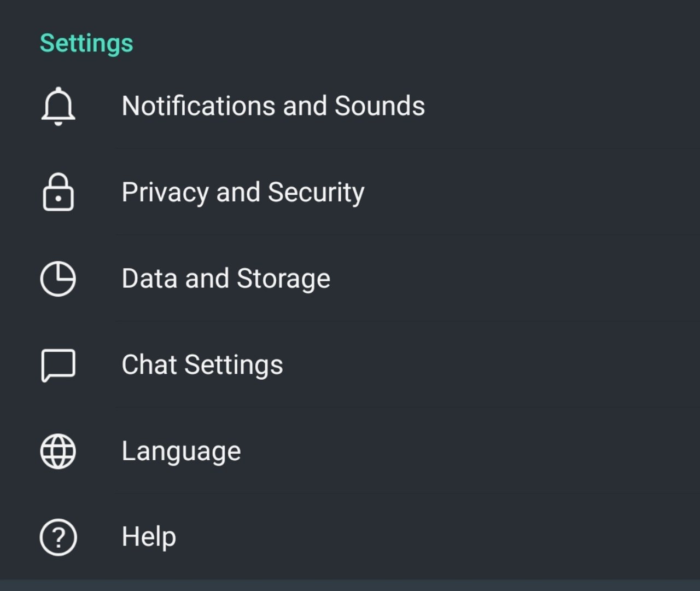Click the green Settings section header
700x591 pixels.
point(86,43)
